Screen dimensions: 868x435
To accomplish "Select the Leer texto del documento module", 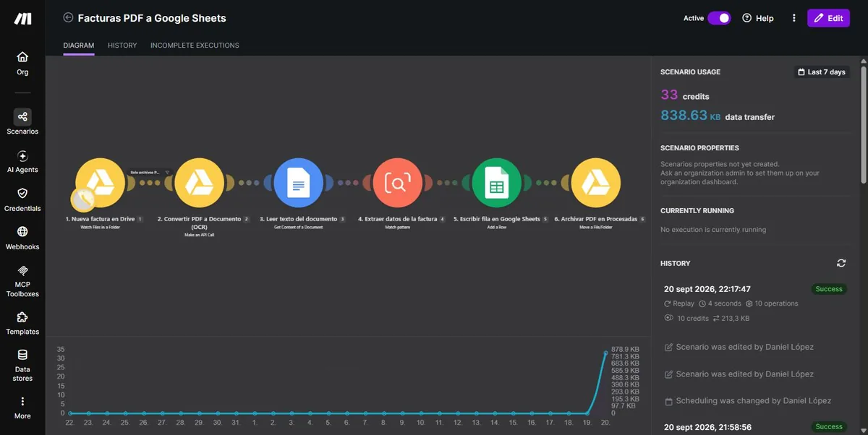I will click(299, 184).
